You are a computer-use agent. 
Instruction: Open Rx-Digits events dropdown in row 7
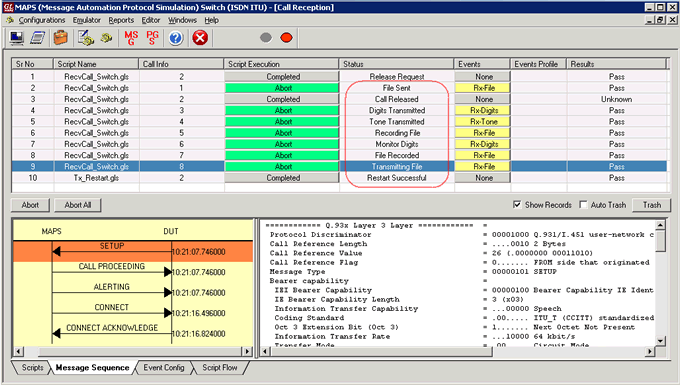483,144
